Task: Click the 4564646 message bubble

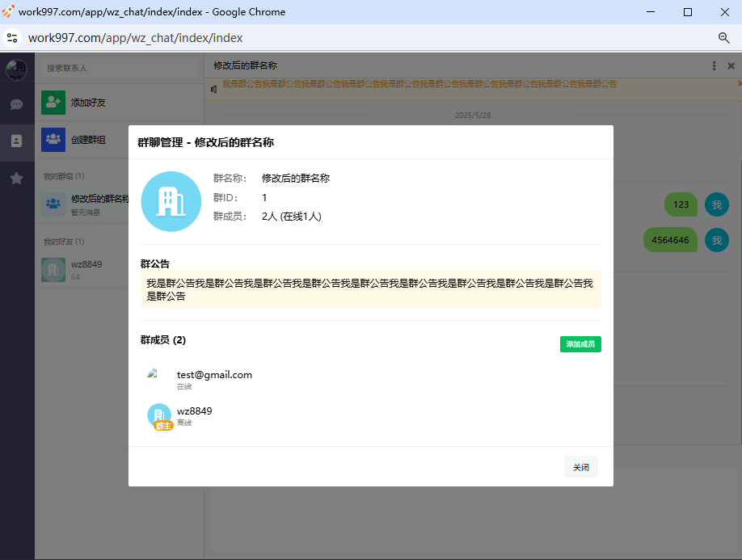Action: [x=670, y=240]
